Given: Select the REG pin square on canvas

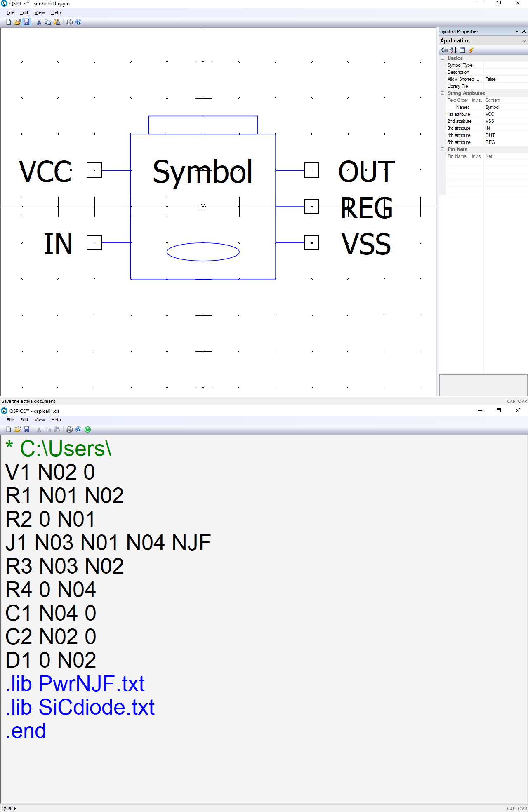Looking at the screenshot, I should tap(312, 207).
